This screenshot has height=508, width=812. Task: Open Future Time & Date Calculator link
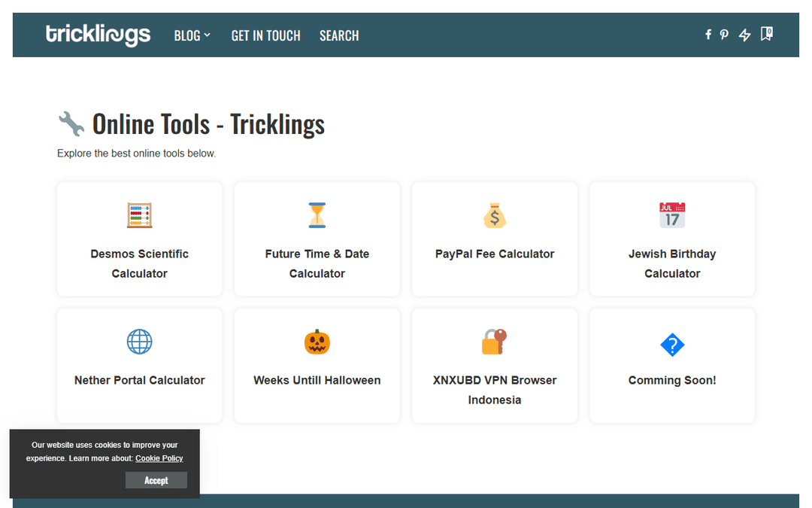click(x=317, y=263)
